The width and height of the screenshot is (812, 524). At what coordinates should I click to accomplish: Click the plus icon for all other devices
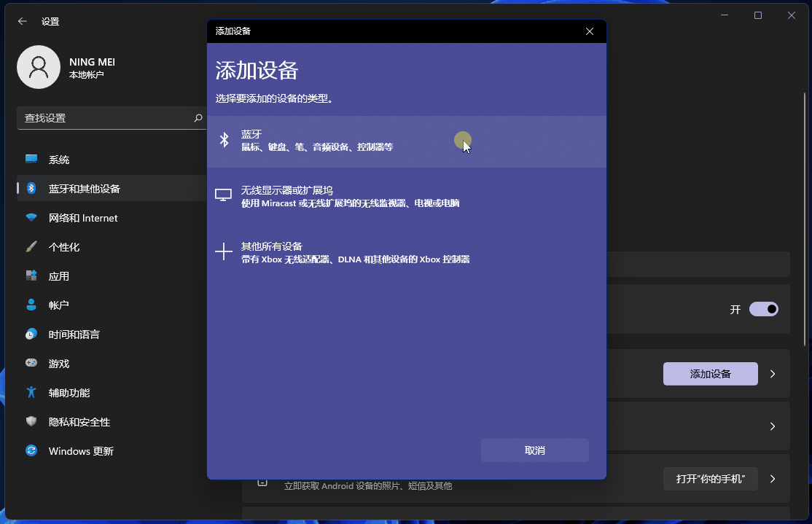tap(223, 252)
